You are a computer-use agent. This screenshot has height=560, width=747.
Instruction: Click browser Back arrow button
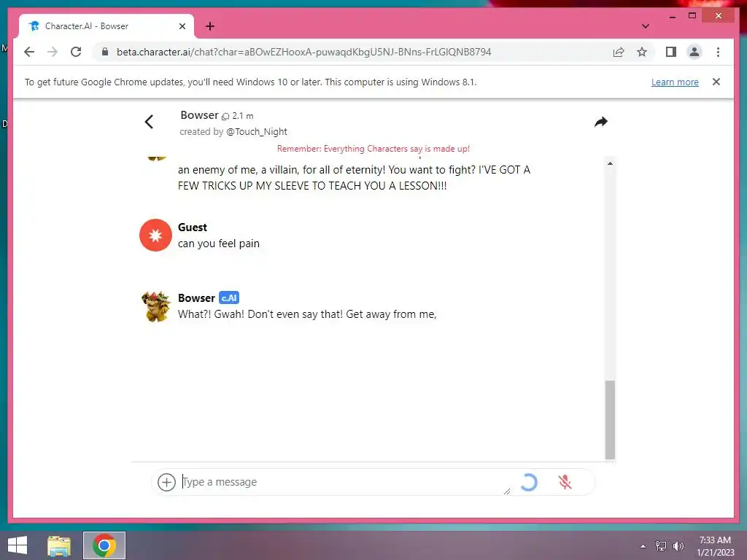tap(29, 52)
